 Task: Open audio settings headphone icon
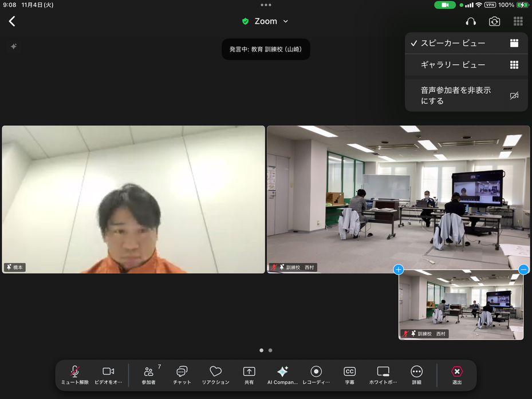471,21
